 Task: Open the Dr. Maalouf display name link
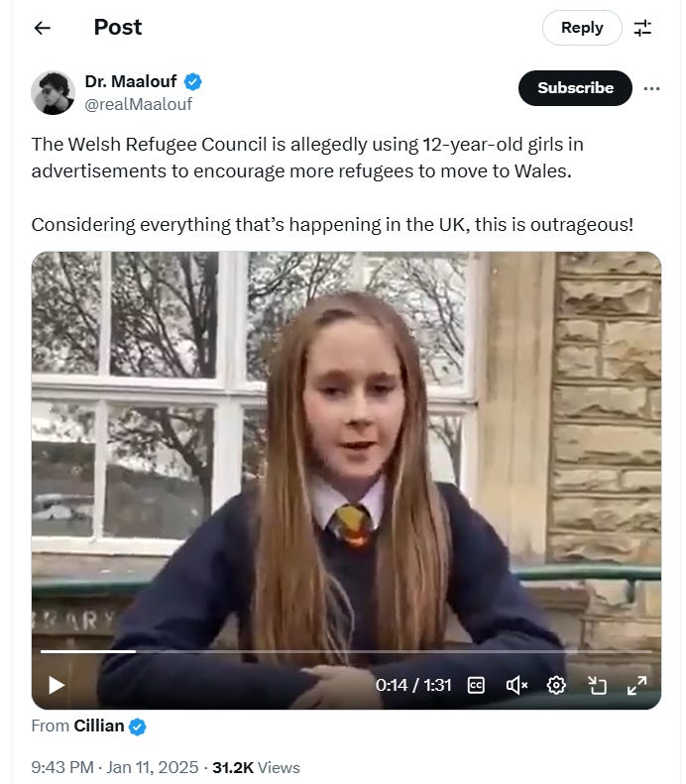[x=131, y=81]
